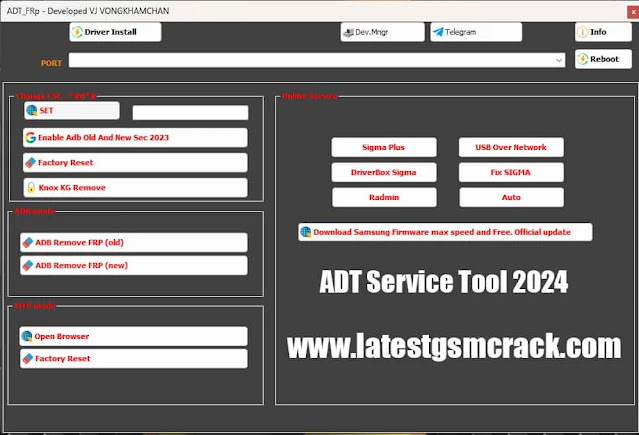Click the eraser icon on MTP Factory Reset
Screen dimensions: 639x435
(28, 359)
